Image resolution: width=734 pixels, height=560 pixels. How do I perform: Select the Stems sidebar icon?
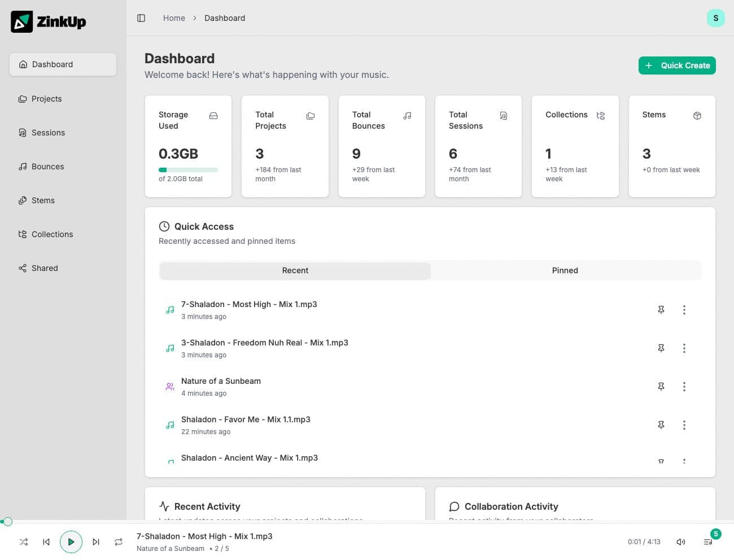click(23, 200)
